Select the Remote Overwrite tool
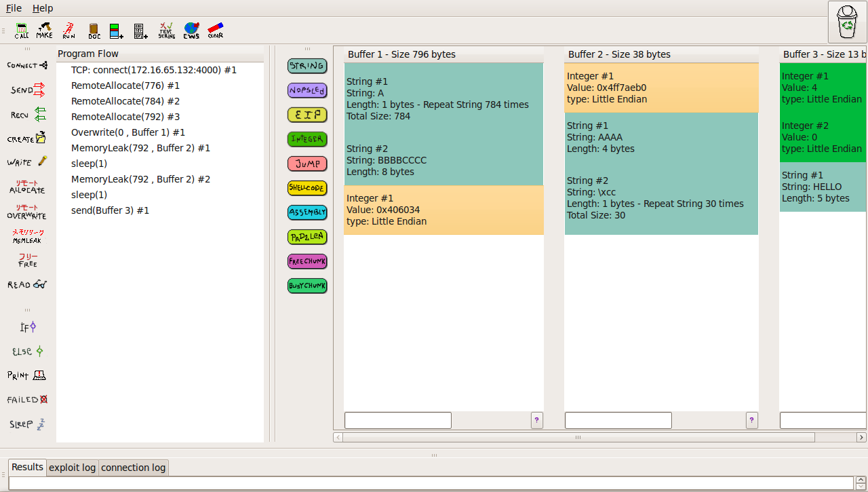This screenshot has height=492, width=868. [27, 212]
